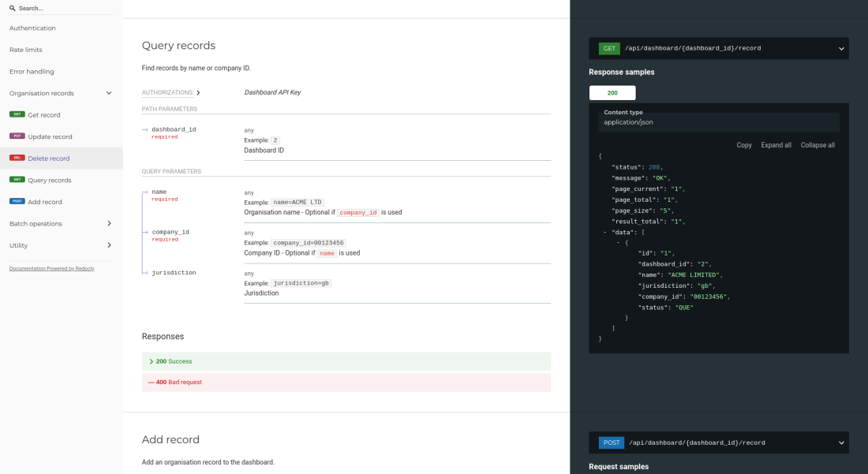Copy the JSON response sample

point(743,145)
